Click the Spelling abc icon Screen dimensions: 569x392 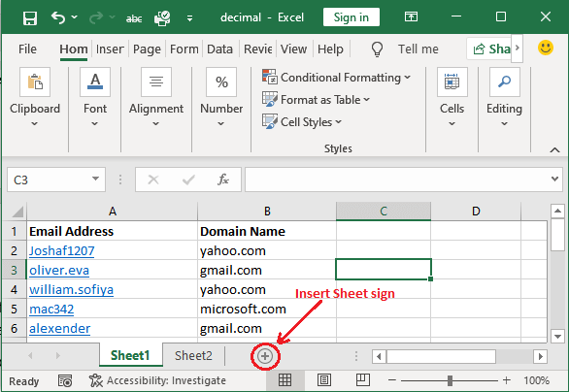[134, 18]
